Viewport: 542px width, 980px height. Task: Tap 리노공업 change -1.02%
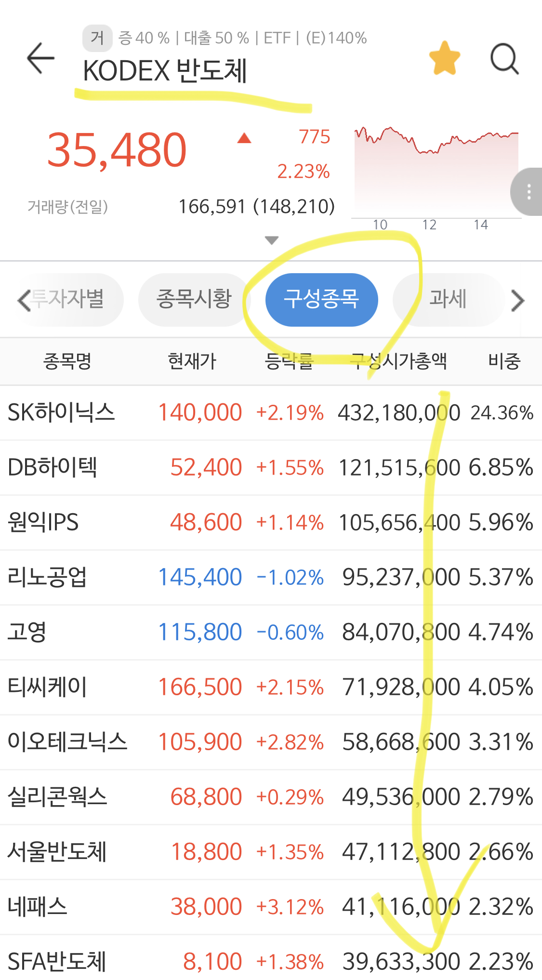290,578
